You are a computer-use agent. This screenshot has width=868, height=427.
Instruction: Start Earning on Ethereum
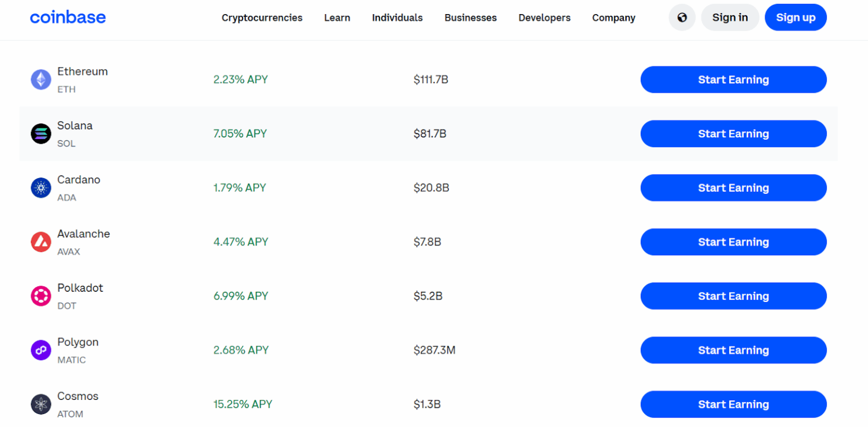[x=733, y=80]
